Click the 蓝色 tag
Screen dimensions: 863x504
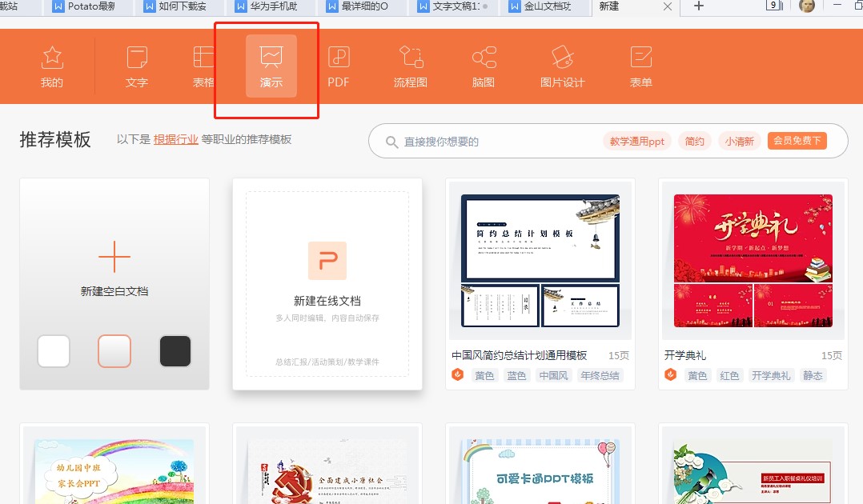click(x=516, y=375)
